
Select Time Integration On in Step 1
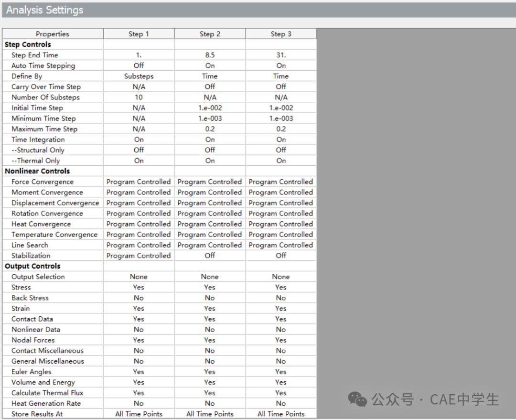pos(139,140)
